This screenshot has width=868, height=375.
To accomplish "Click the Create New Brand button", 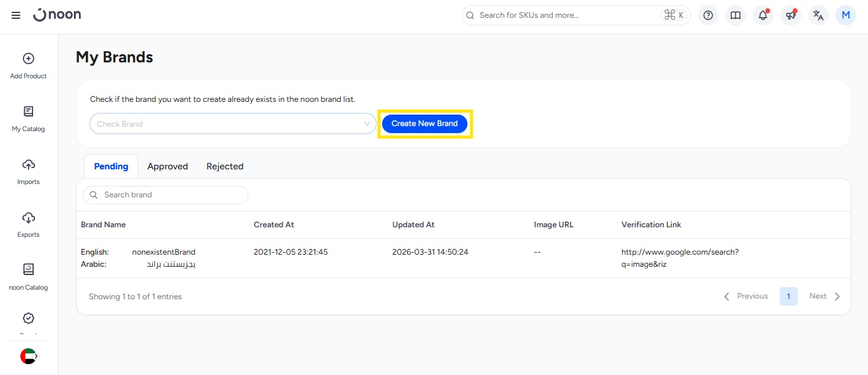I will click(x=425, y=124).
